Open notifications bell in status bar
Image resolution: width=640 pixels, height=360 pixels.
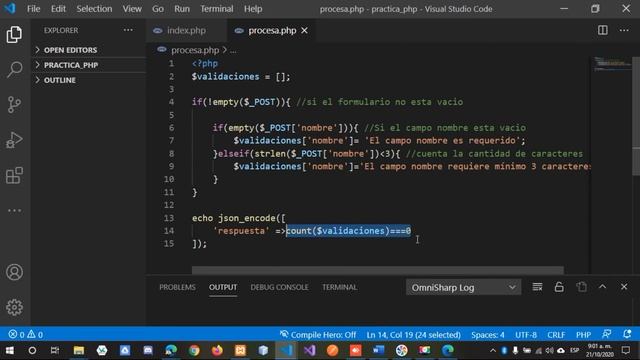coord(627,334)
